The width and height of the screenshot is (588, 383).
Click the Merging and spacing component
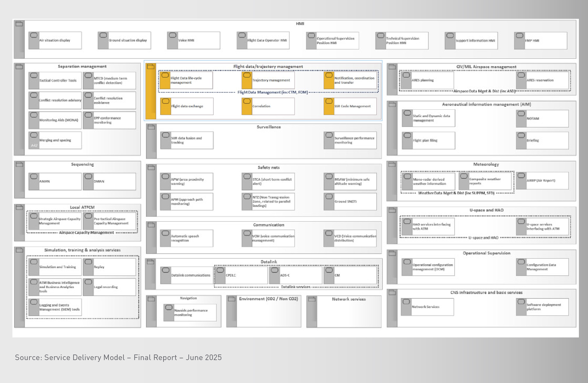(55, 140)
